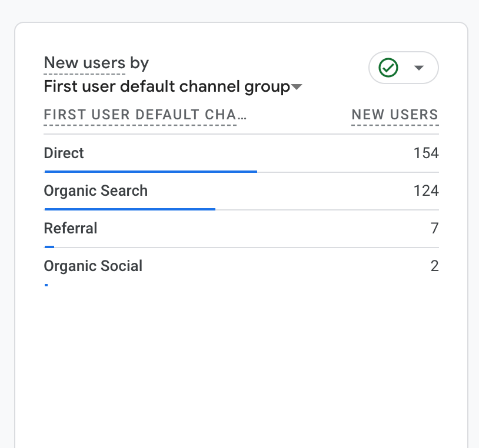Click the short blue bar under Referral
Viewport: 479px width, 448px height.
coord(49,247)
